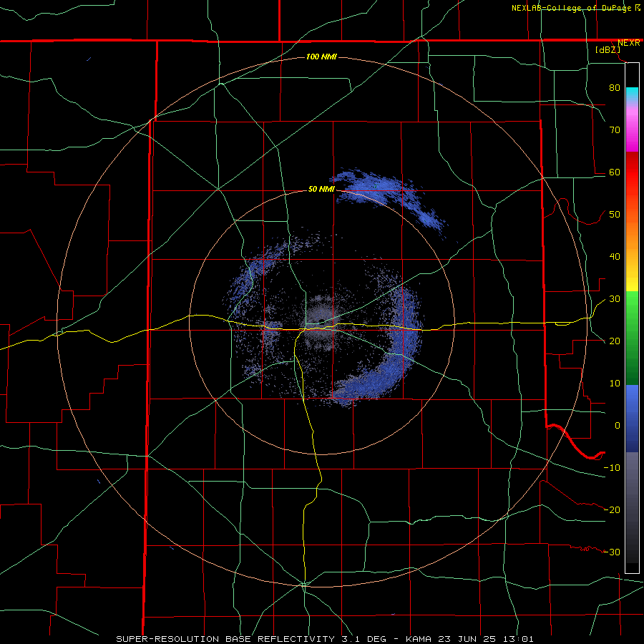This screenshot has height=644, width=644.
Task: Click the -20 value on dBZ scale
Action: [612, 510]
